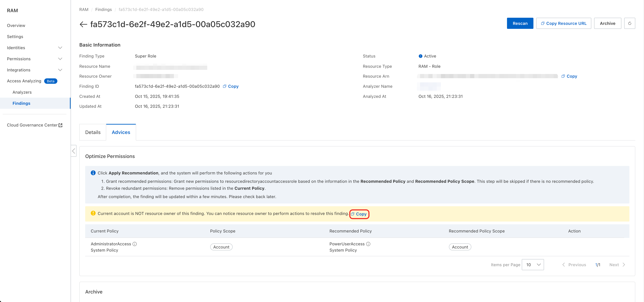The width and height of the screenshot is (644, 302).
Task: Click info icon next to AdministratorAccess
Action: (135, 244)
